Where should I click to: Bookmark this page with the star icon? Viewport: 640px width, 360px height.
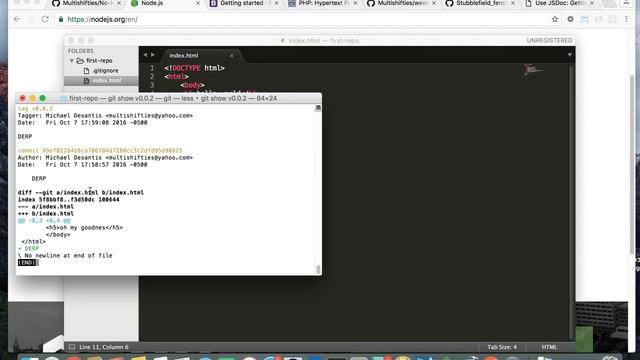pyautogui.click(x=555, y=19)
